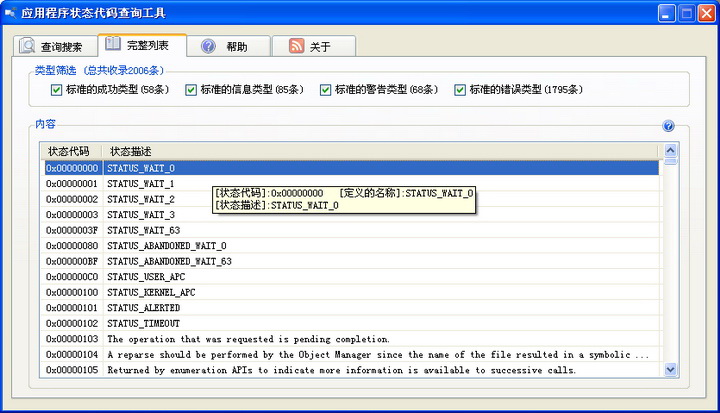This screenshot has height=413, width=720.
Task: Click code cell 0x00000105
Action: click(72, 370)
